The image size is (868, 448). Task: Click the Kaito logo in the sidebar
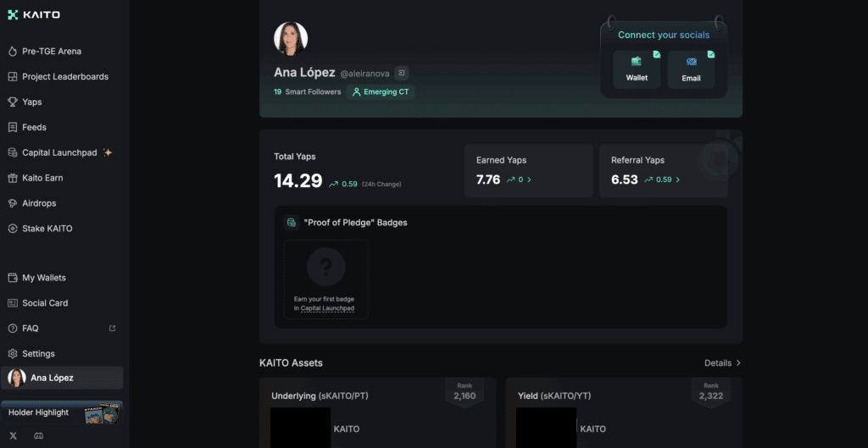pos(34,15)
